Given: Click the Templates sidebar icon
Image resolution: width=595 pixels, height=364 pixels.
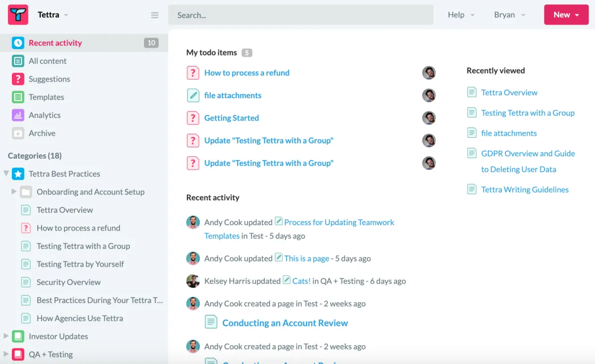Looking at the screenshot, I should (18, 97).
